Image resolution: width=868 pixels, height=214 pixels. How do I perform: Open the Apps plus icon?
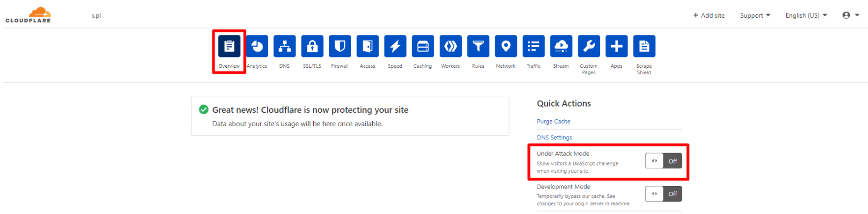point(617,46)
